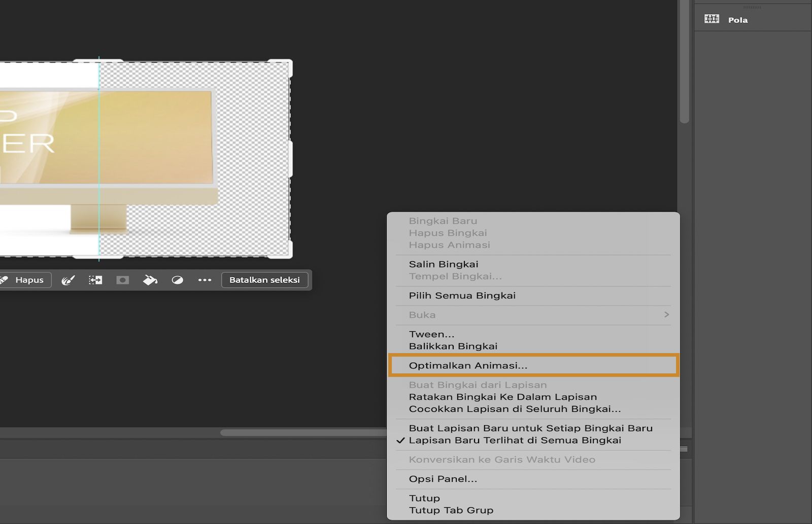Open the panel menu via the hamburger icon

[x=685, y=448]
